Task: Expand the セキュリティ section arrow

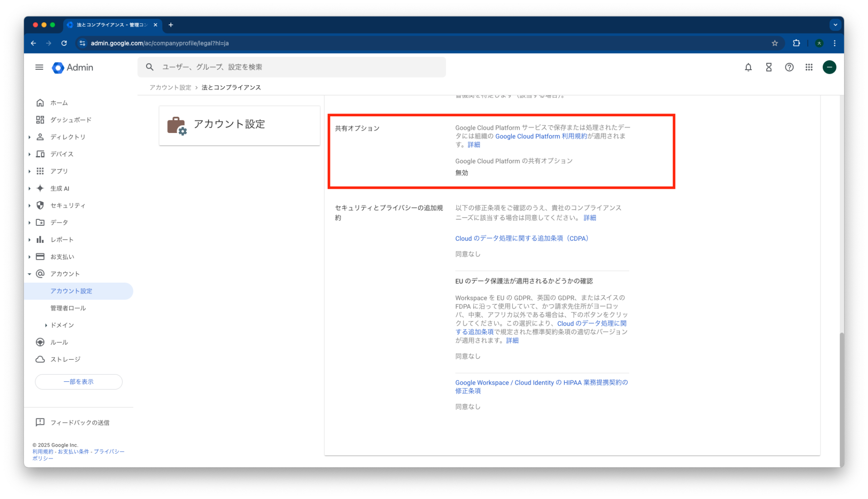Action: click(29, 205)
